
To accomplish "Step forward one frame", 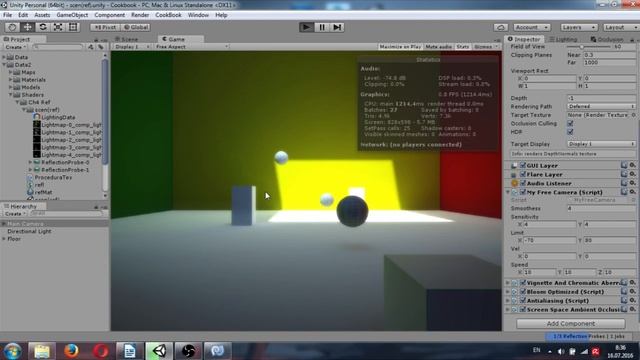I will 337,27.
